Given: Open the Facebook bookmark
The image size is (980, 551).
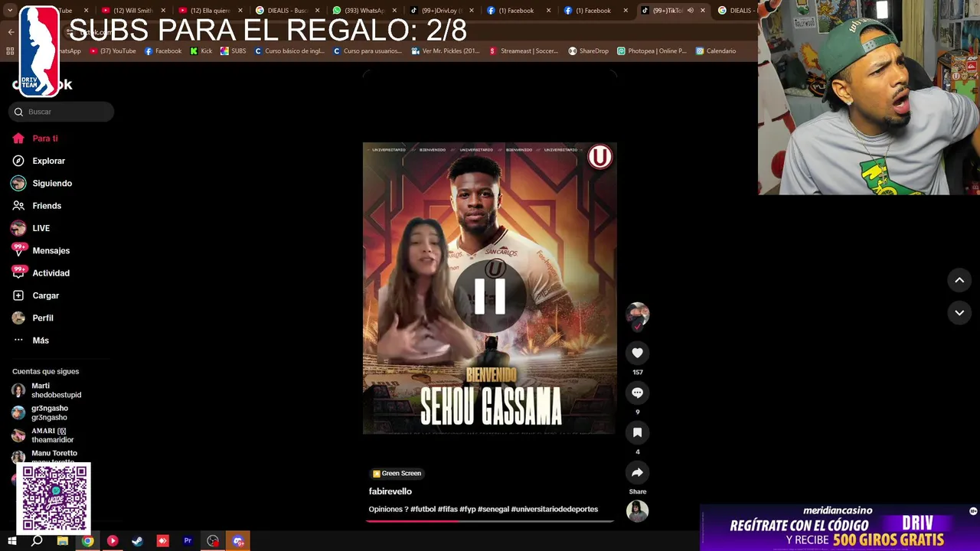Looking at the screenshot, I should click(163, 51).
